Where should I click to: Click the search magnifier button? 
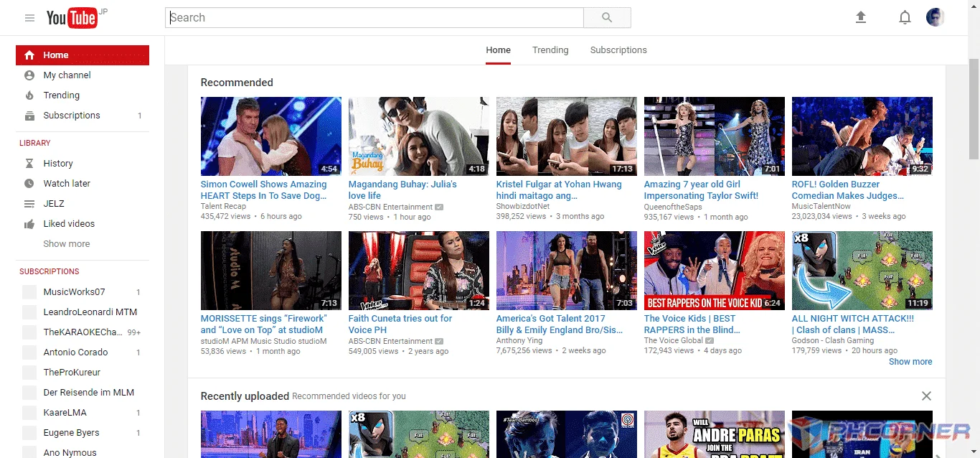(x=607, y=17)
